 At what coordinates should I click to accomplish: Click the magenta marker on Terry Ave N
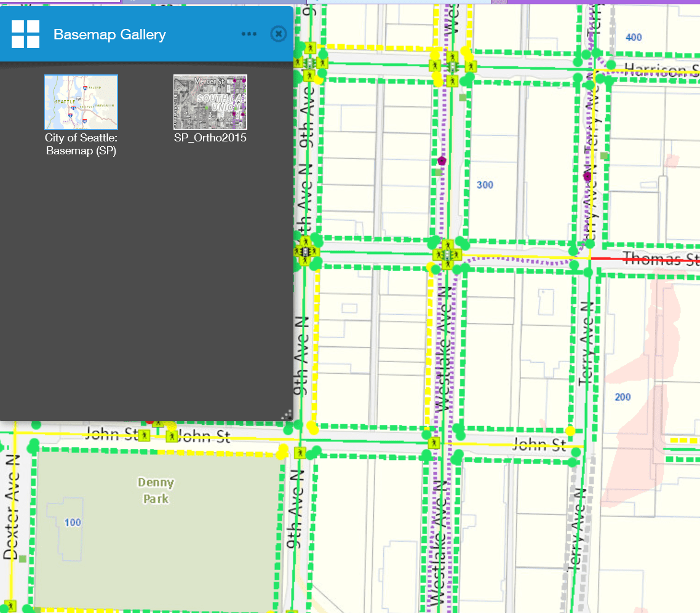click(x=589, y=176)
